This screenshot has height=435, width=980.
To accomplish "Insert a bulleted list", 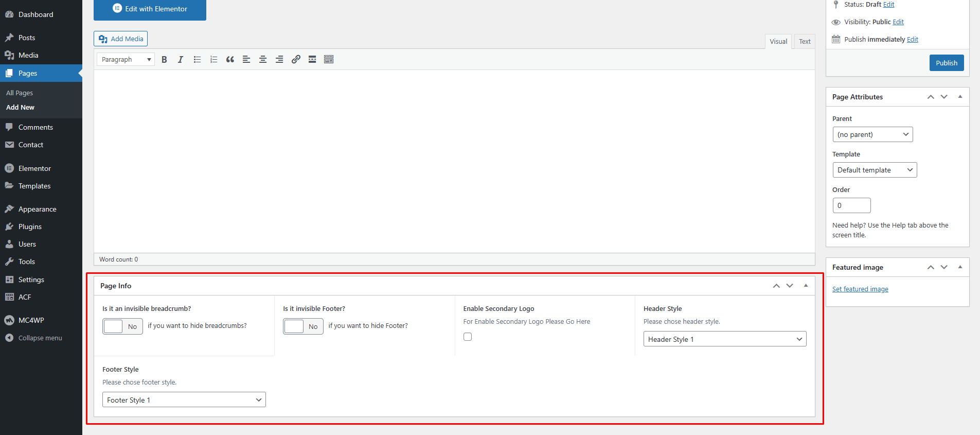I will 197,60.
